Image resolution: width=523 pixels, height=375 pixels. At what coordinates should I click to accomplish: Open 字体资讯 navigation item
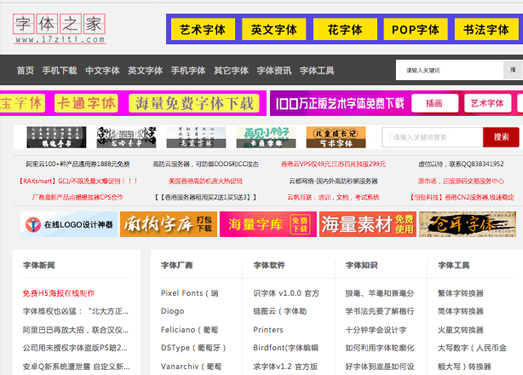click(274, 70)
